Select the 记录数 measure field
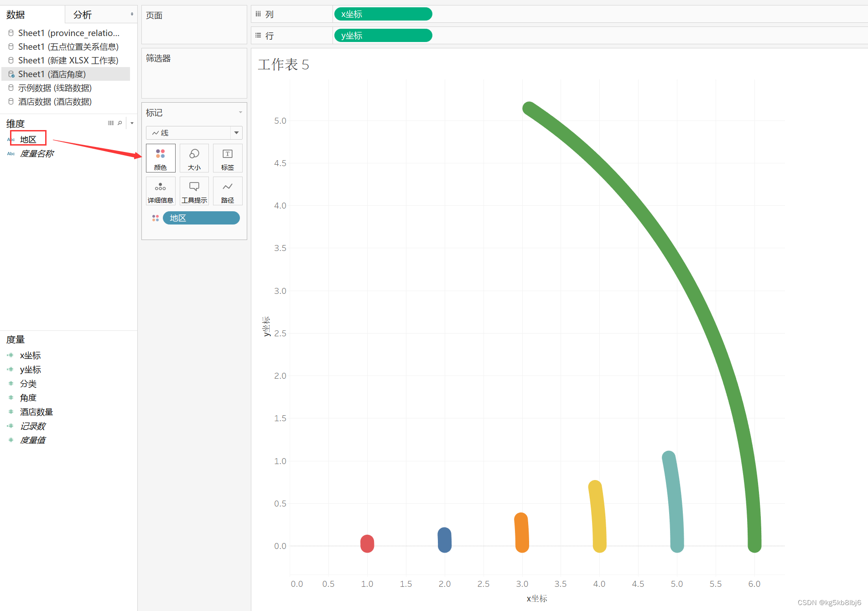868x611 pixels. (33, 426)
